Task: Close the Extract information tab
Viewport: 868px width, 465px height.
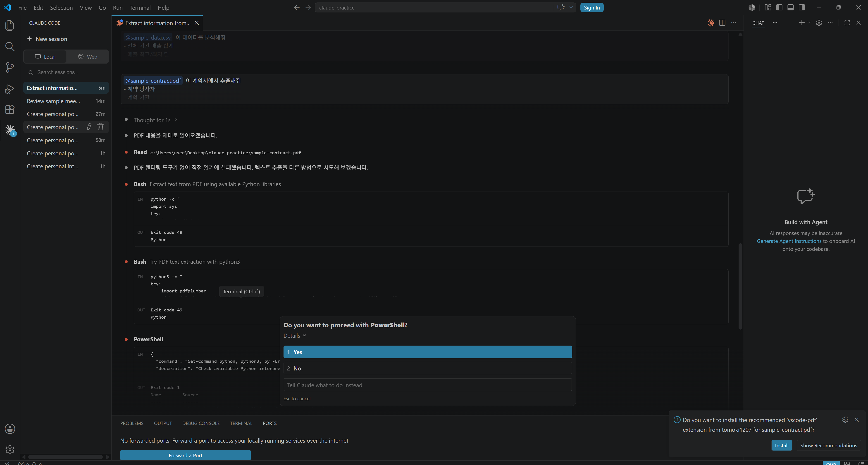Action: [x=197, y=23]
